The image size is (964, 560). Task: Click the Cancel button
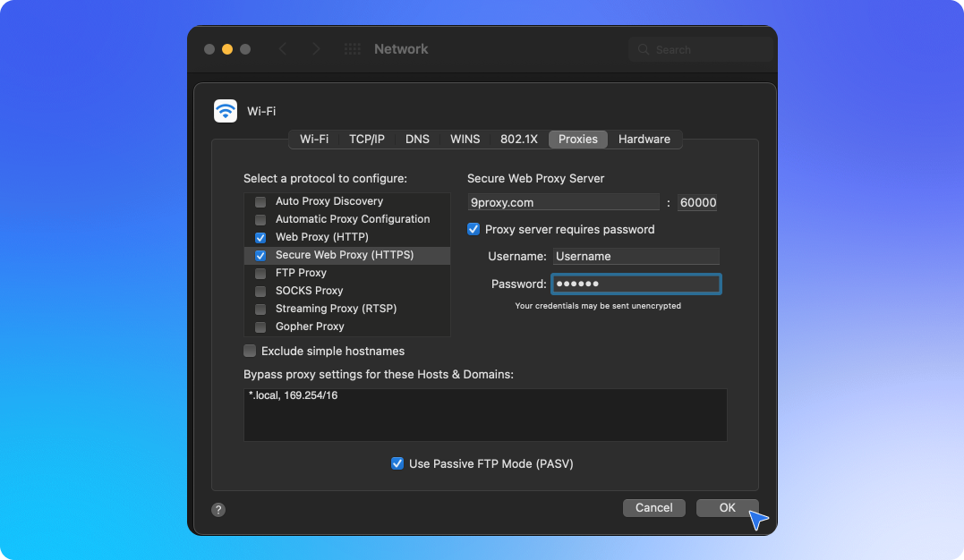(653, 508)
